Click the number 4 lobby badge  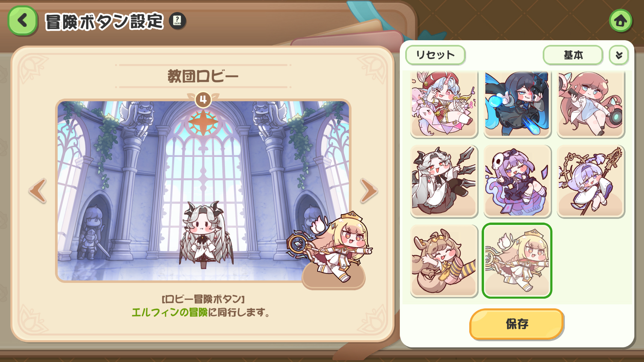point(203,100)
